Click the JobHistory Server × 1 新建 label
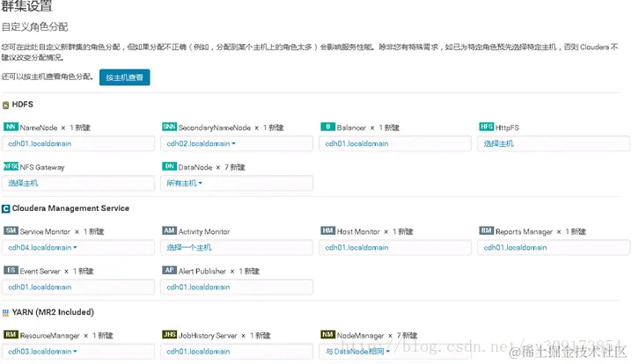Viewport: 632px width, 364px height. coord(224,335)
